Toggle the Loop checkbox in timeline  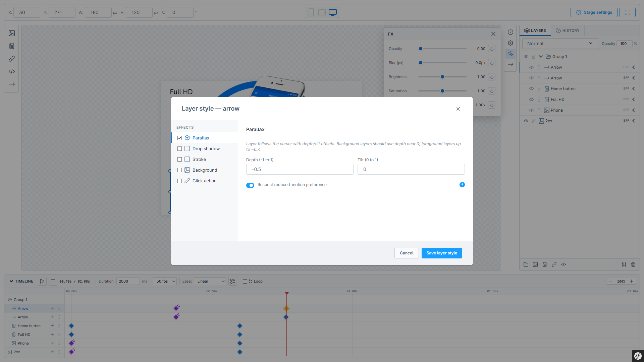point(245,282)
